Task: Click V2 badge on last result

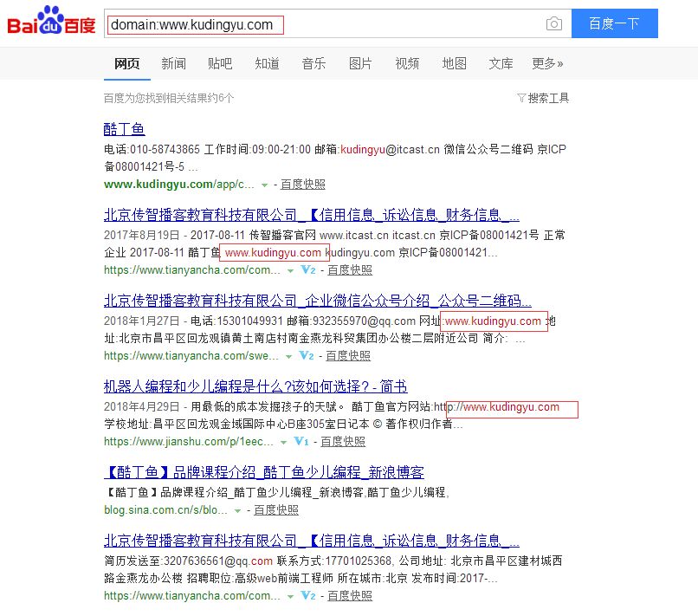Action: pos(308,596)
